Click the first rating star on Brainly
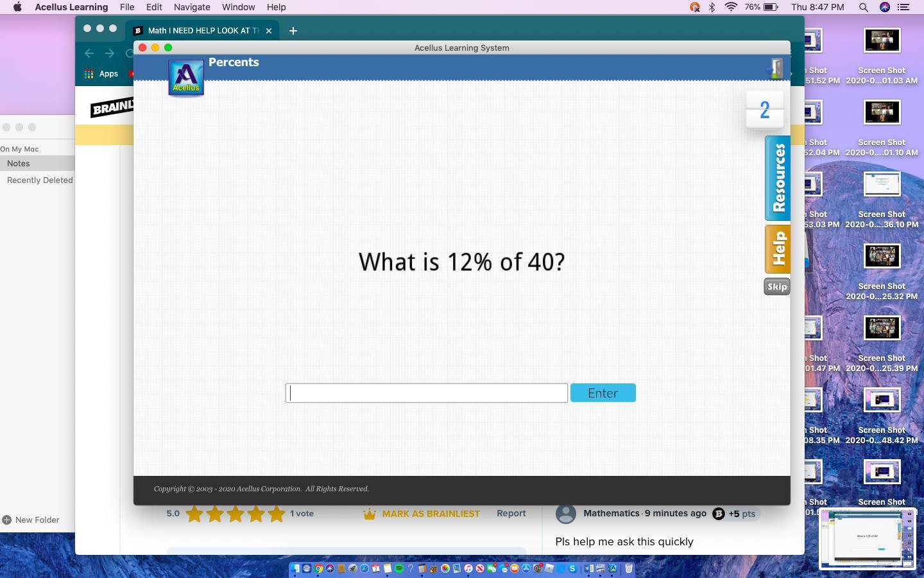924x578 pixels. pyautogui.click(x=194, y=514)
